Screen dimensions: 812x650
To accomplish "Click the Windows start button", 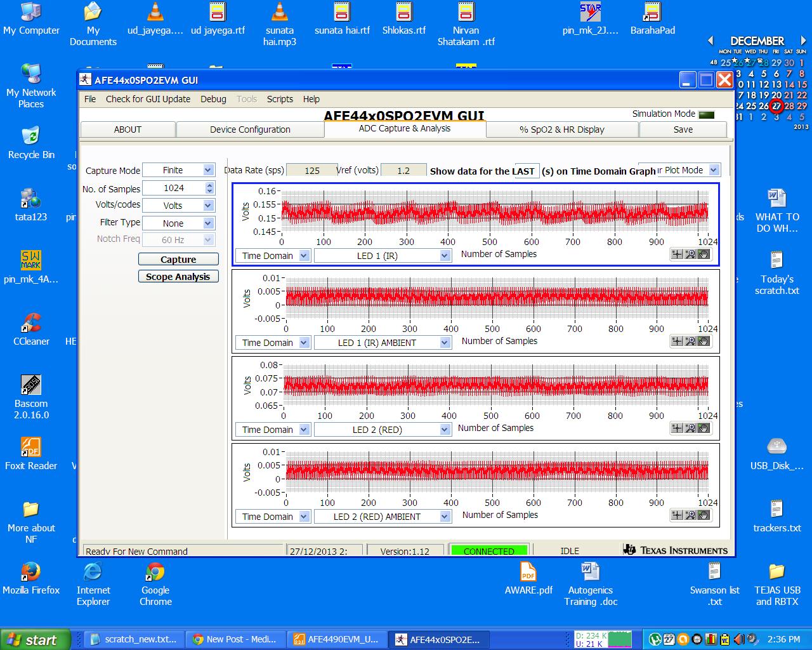I will pyautogui.click(x=34, y=639).
